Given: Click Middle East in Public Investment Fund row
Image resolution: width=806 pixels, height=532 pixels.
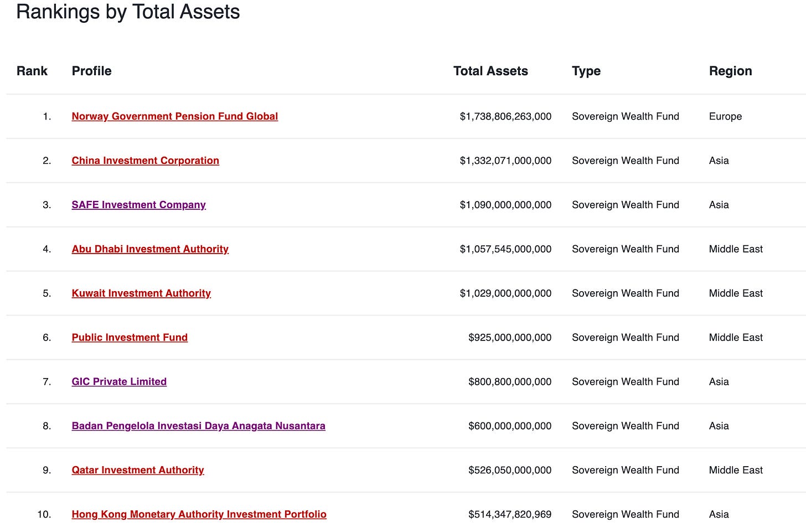Looking at the screenshot, I should [736, 338].
